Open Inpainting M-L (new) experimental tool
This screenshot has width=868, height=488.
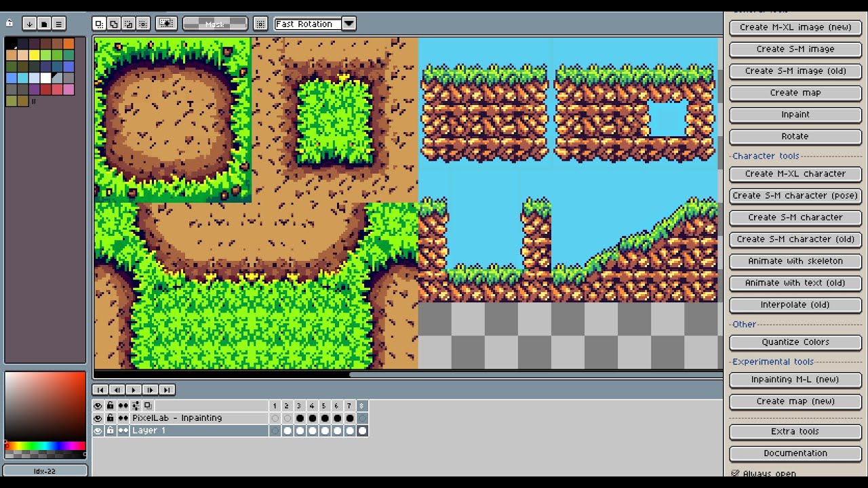795,380
